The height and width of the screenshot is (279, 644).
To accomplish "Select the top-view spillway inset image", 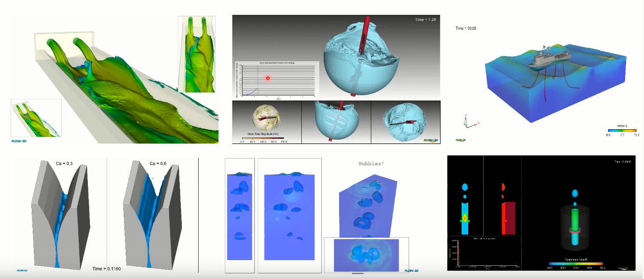I will (197, 54).
